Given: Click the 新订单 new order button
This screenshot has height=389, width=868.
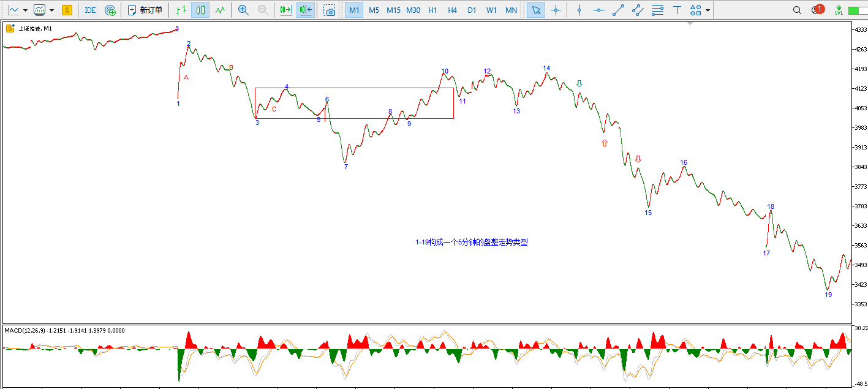Looking at the screenshot, I should [x=145, y=10].
